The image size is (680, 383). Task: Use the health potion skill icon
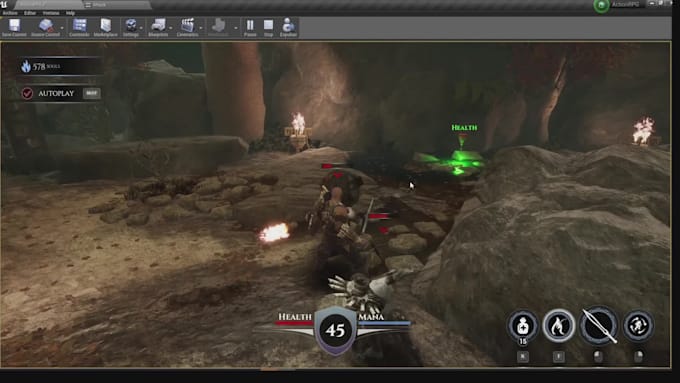point(523,325)
